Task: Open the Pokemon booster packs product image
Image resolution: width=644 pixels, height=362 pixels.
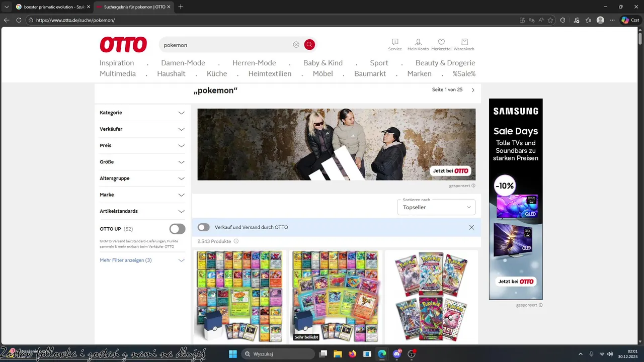Action: pos(431,297)
